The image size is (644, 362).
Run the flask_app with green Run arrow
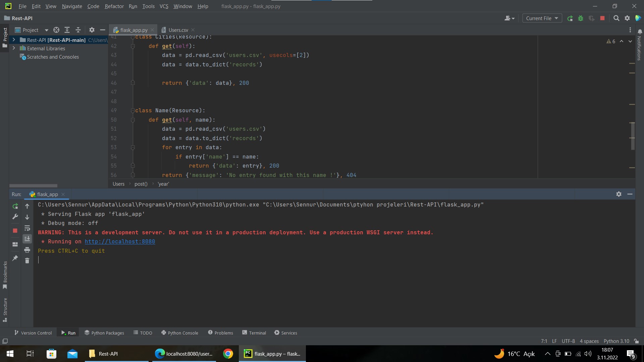click(x=570, y=18)
